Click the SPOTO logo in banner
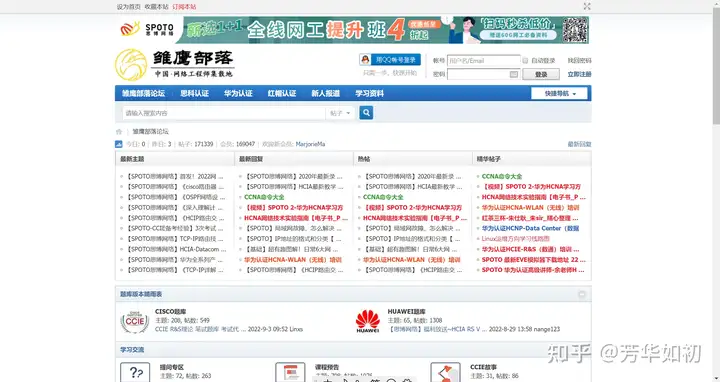Viewport: 720px width, 382px height. pyautogui.click(x=147, y=29)
